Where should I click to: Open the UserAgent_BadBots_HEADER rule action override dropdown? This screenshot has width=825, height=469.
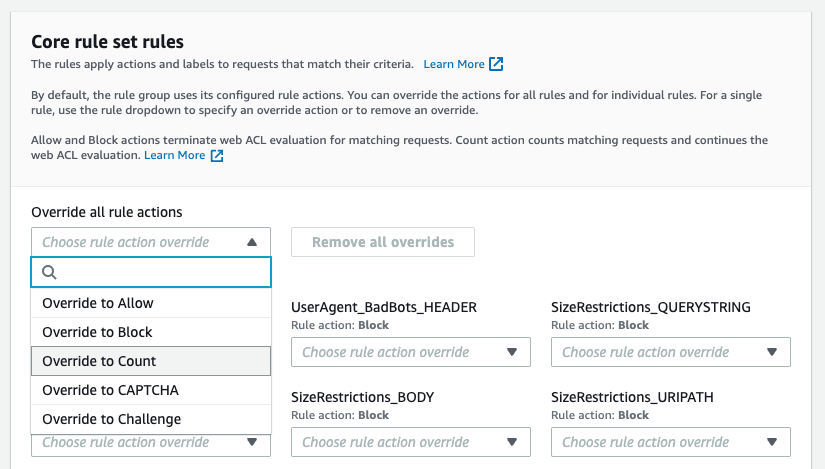(411, 352)
